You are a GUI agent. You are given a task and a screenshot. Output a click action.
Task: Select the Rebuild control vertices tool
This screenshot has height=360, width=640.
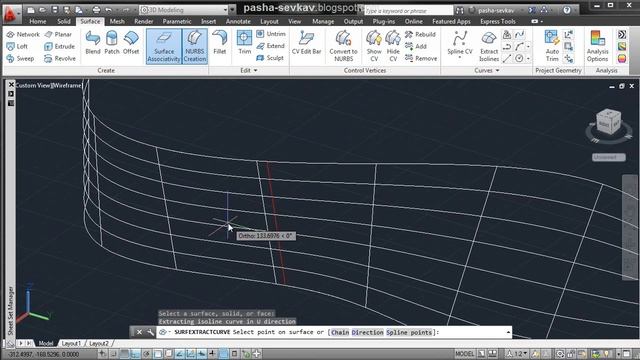point(420,34)
